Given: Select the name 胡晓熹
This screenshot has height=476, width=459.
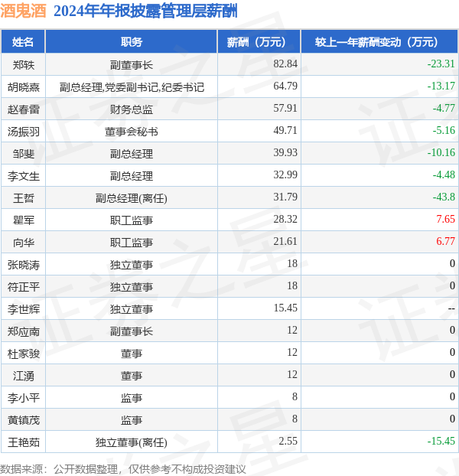Looking at the screenshot, I should click(24, 87).
